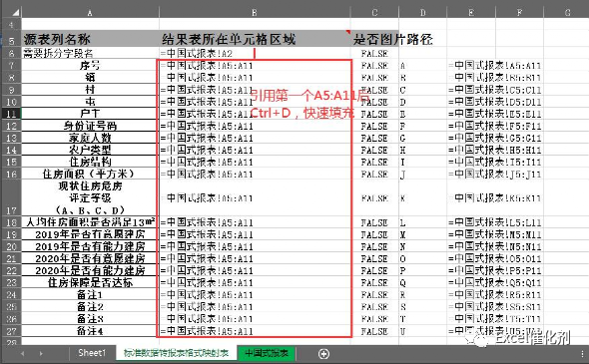Click column B formula cell in 身份证号码 row
This screenshot has height=364, width=589.
[x=255, y=126]
